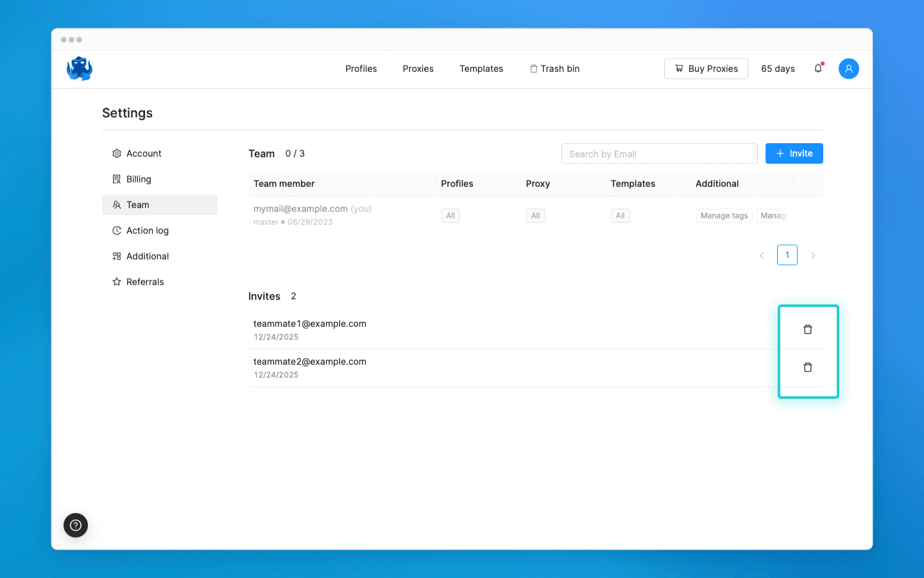
Task: Click the Proxy All tag
Action: point(535,216)
